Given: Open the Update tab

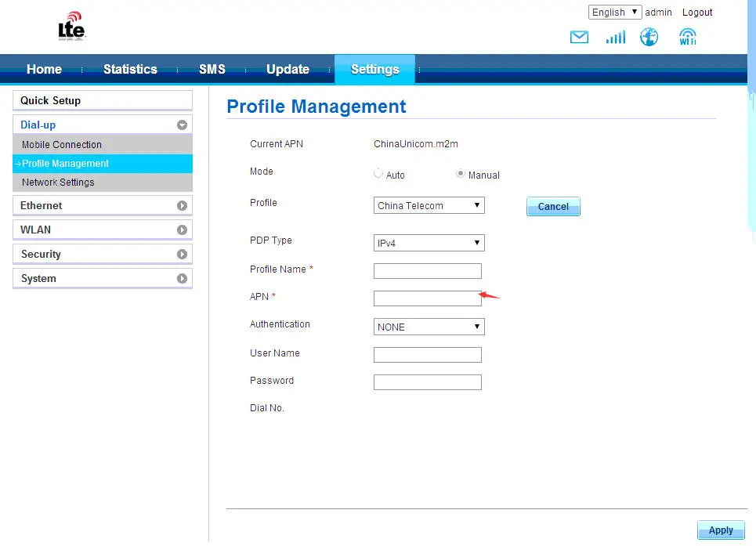Looking at the screenshot, I should 288,70.
